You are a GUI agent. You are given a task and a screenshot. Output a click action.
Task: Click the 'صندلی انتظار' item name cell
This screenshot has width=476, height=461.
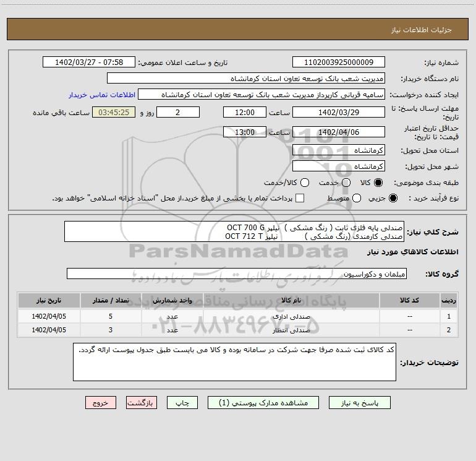click(291, 330)
